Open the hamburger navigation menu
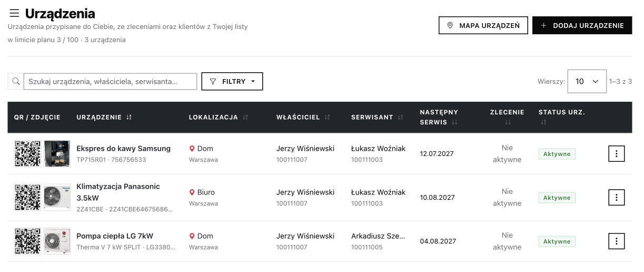644x272 pixels. click(x=14, y=13)
